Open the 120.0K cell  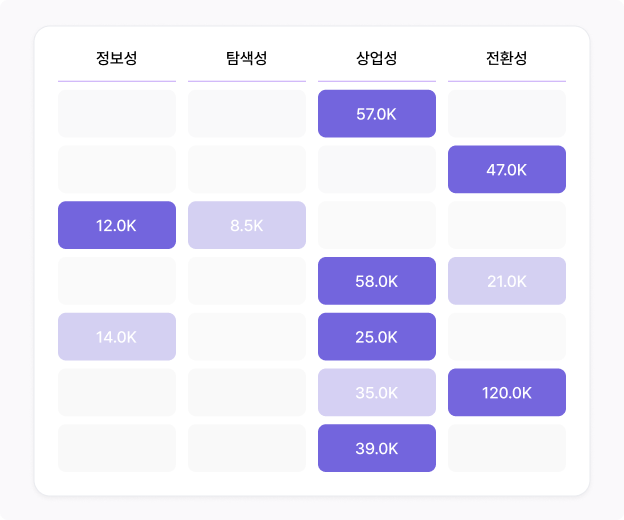point(507,392)
